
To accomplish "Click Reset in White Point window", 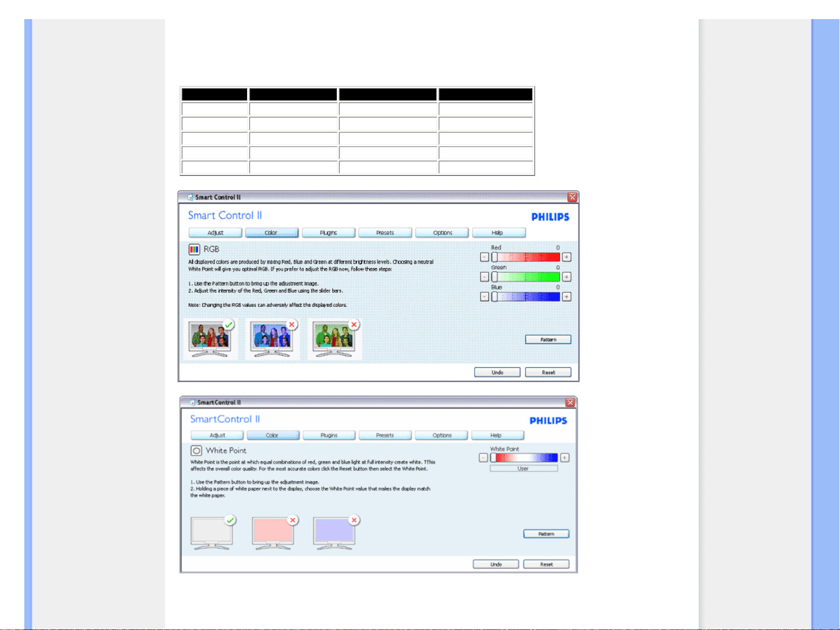I will (546, 564).
